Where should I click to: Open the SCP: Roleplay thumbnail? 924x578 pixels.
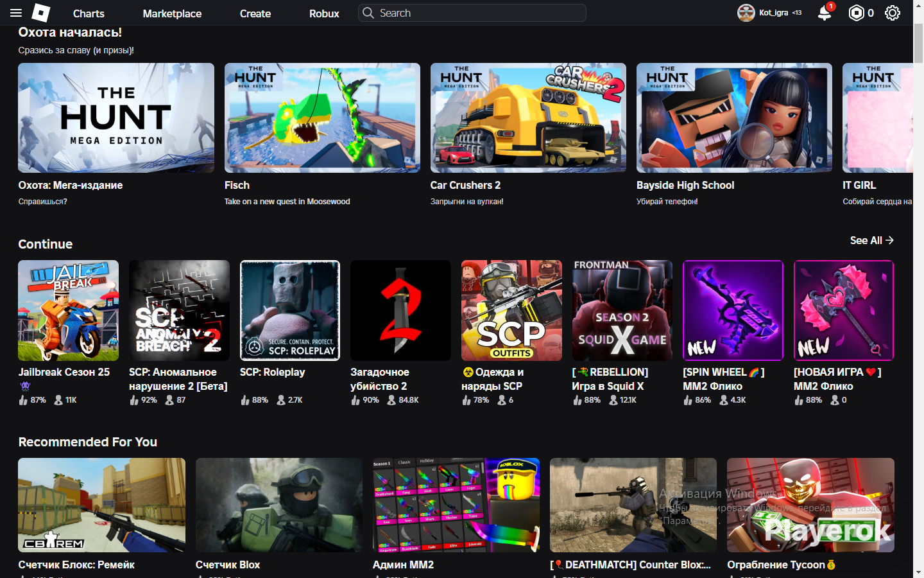point(290,310)
